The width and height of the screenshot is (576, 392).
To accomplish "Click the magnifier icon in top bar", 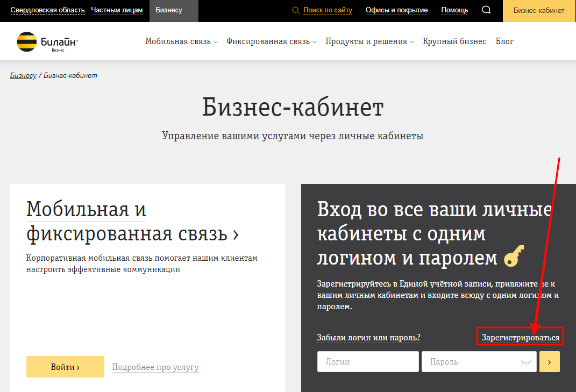I will tap(486, 10).
